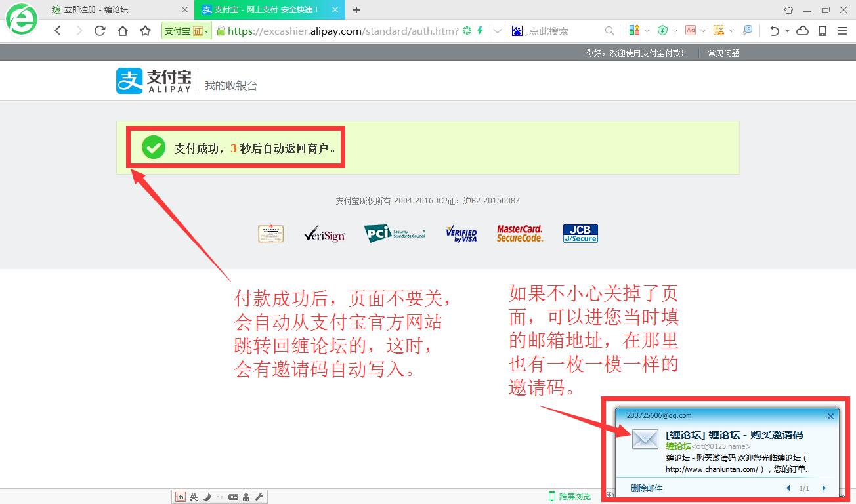Expand the undo close-tab dropdown arrow
Screen dimensions: 856x504
point(787,31)
